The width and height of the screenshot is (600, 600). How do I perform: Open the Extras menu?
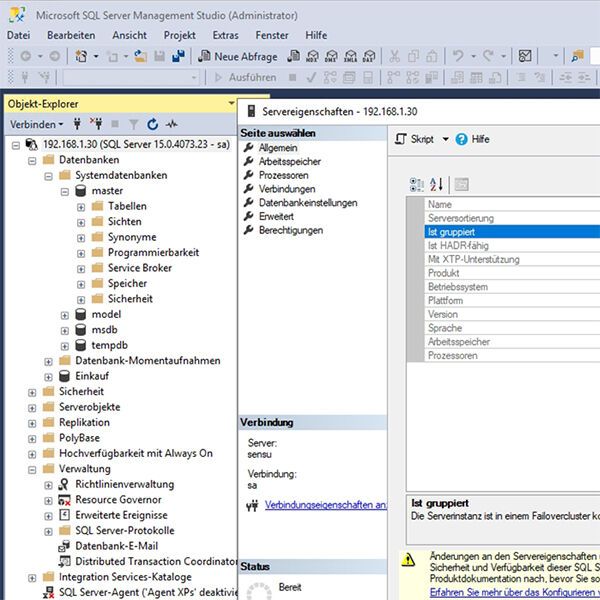(x=225, y=35)
